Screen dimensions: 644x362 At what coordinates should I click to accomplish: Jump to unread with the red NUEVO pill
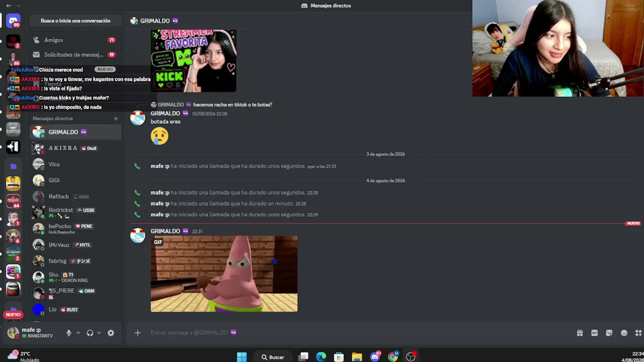tap(13, 315)
